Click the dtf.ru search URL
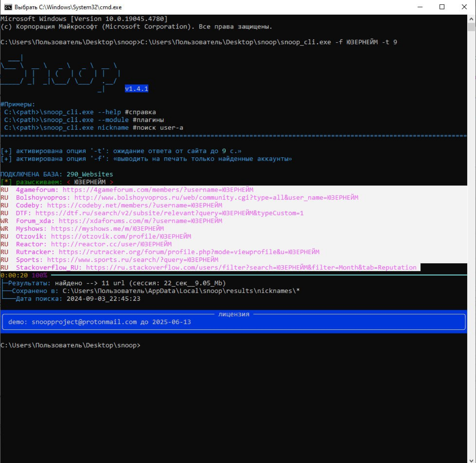This screenshot has height=463, width=476. (169, 213)
